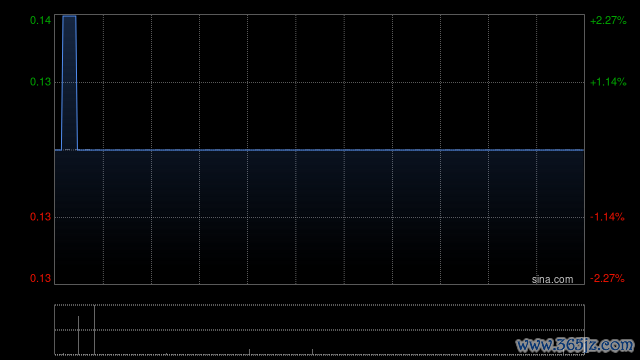Click the tallest volume bar
Viewport: 640px width, 360px height.
coord(94,330)
